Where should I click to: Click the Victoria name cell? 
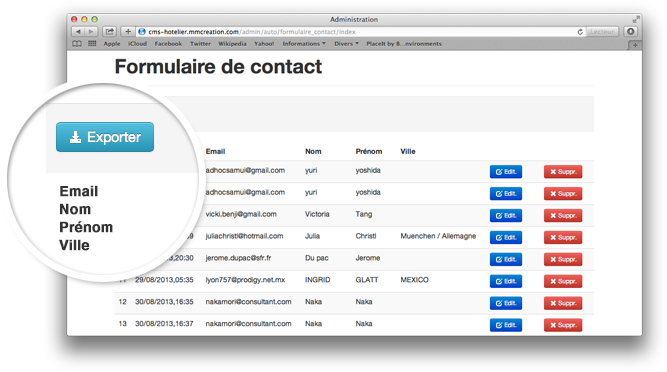pos(317,214)
